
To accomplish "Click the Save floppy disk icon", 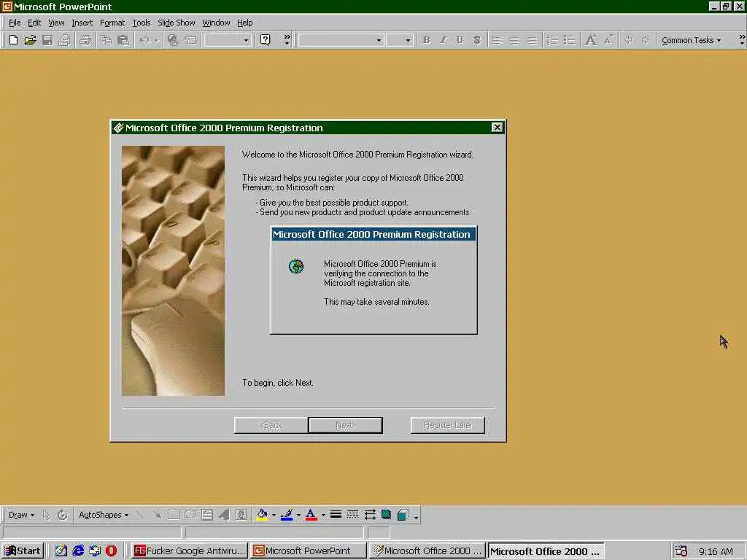I will click(x=47, y=40).
